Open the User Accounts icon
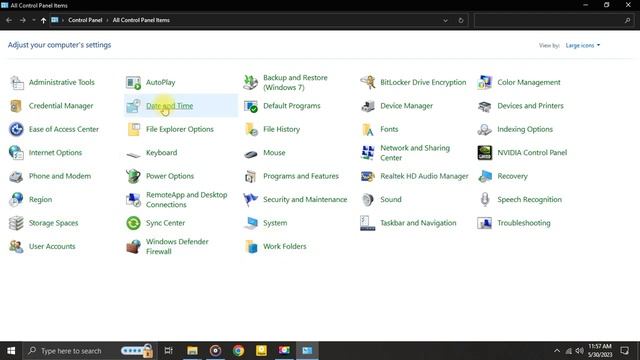The height and width of the screenshot is (360, 640). click(x=17, y=247)
